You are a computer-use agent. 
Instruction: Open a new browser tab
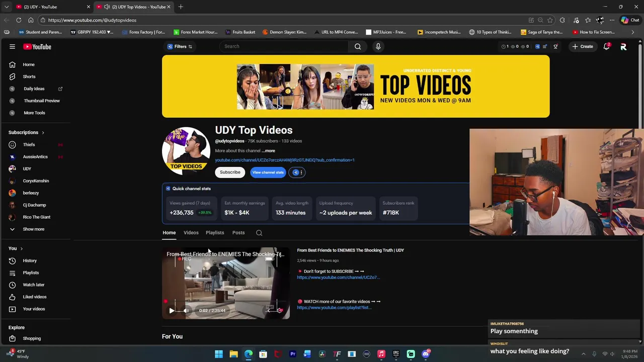181,7
